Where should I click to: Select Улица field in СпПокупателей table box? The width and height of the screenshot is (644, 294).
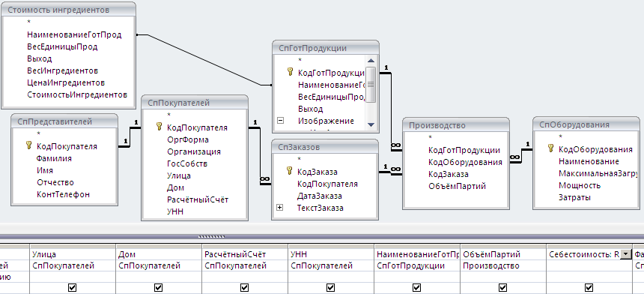coord(179,175)
